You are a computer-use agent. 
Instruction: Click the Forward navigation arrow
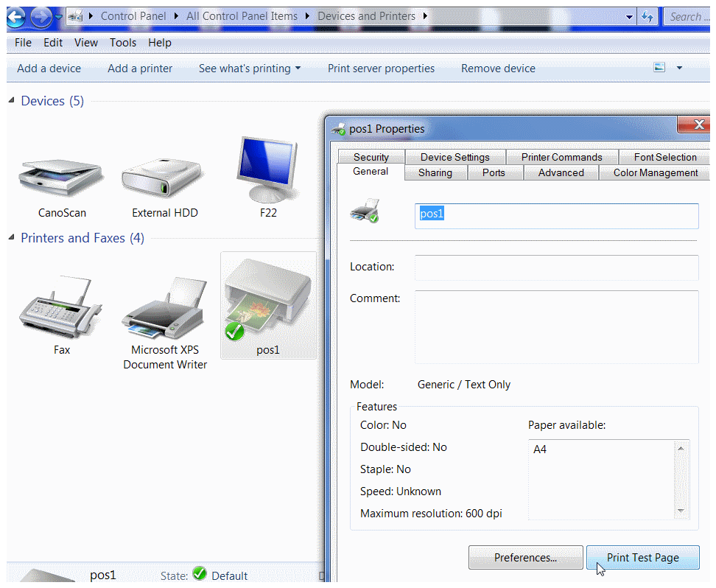[x=41, y=18]
